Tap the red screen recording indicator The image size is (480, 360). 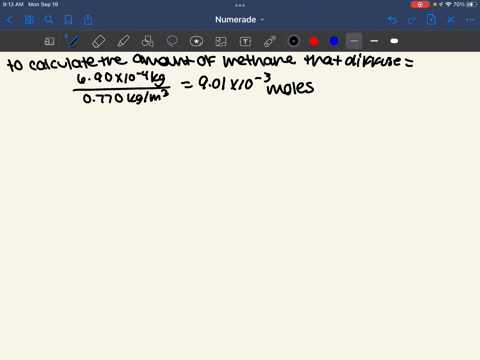coord(420,4)
